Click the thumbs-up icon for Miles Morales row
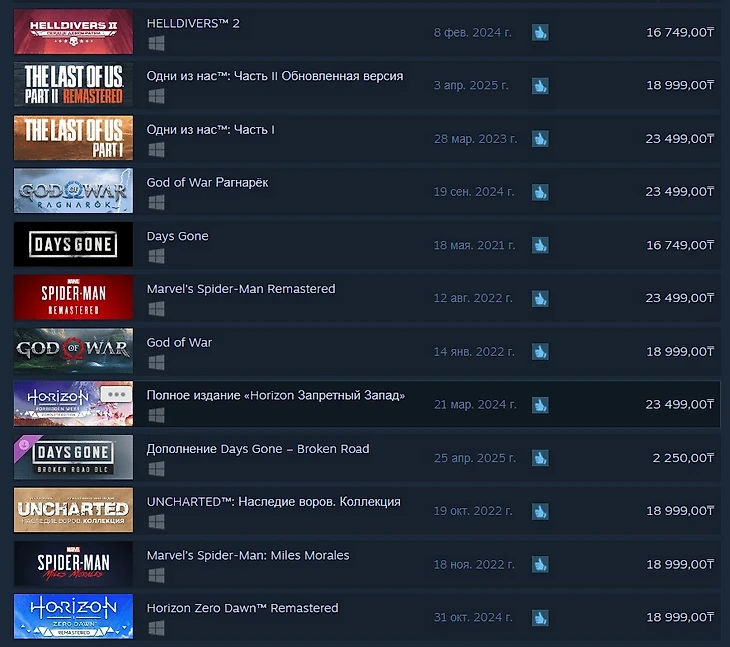 tap(540, 565)
